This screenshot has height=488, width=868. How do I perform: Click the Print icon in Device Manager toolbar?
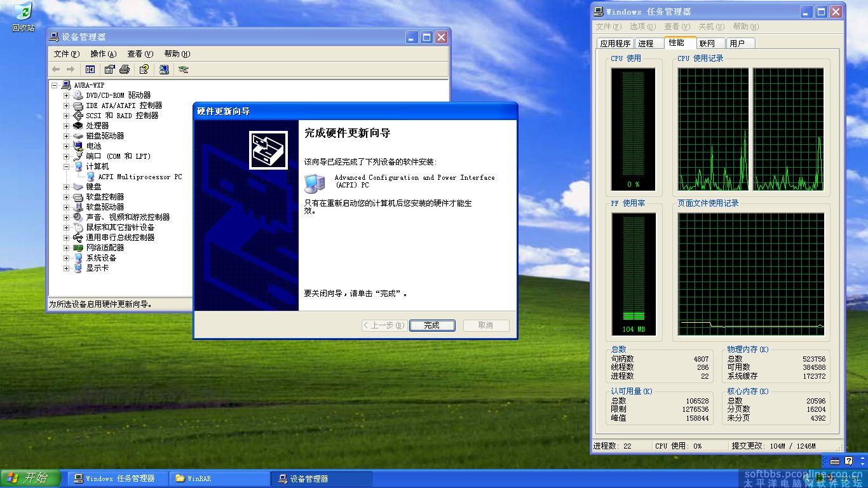(125, 69)
